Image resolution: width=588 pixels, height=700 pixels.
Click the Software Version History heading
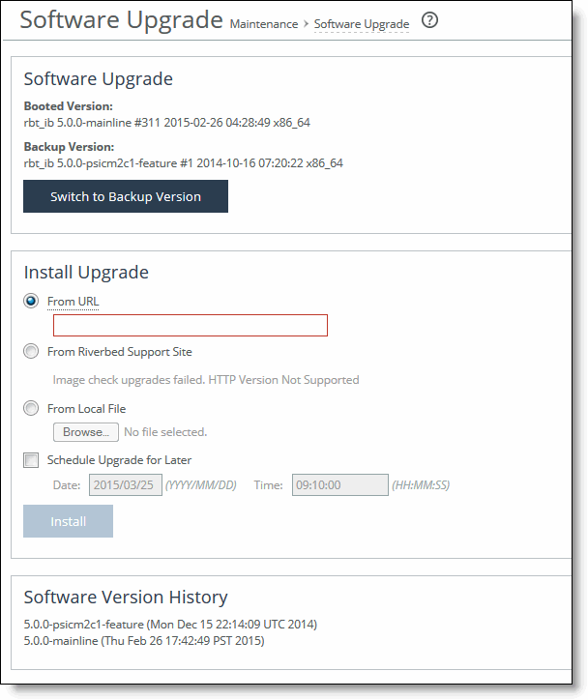pos(126,597)
